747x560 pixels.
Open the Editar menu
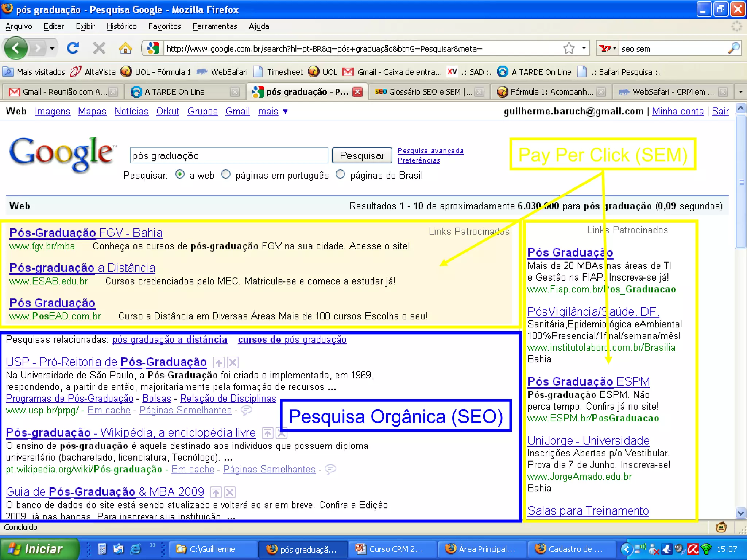[x=54, y=26]
